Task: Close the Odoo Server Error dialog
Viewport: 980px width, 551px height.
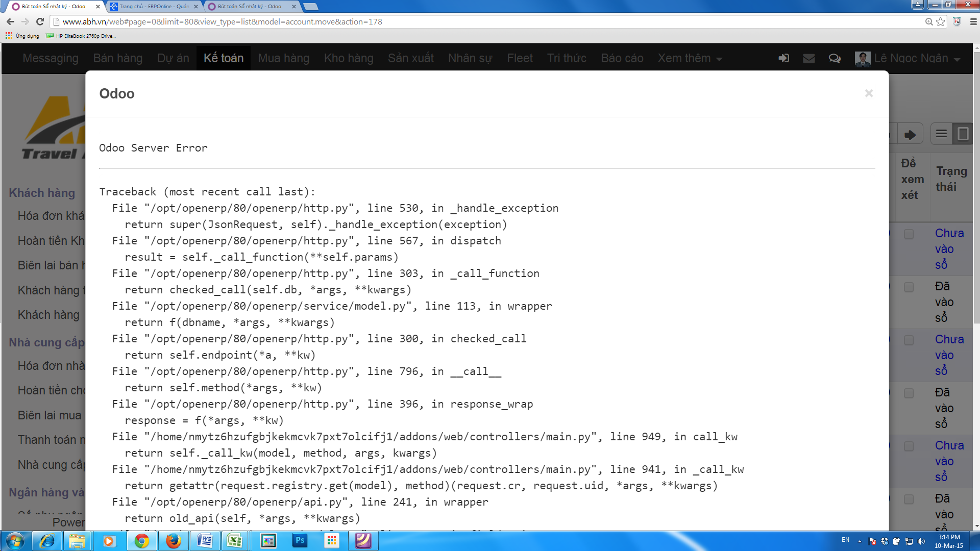Action: point(869,93)
